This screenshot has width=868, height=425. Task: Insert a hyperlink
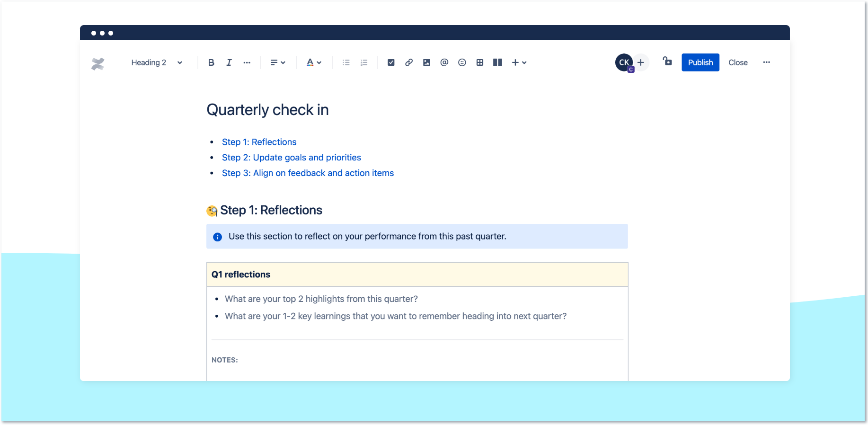[409, 62]
